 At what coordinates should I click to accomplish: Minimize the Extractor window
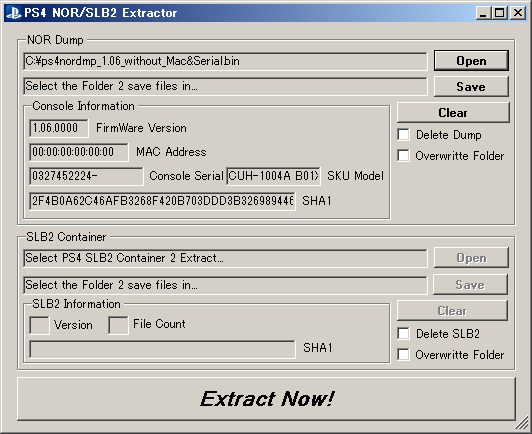tap(483, 13)
